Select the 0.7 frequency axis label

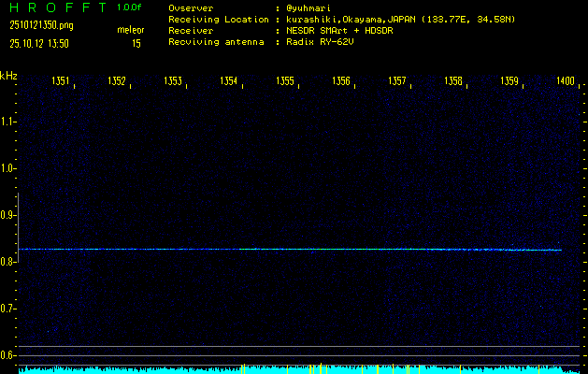[x=8, y=309]
